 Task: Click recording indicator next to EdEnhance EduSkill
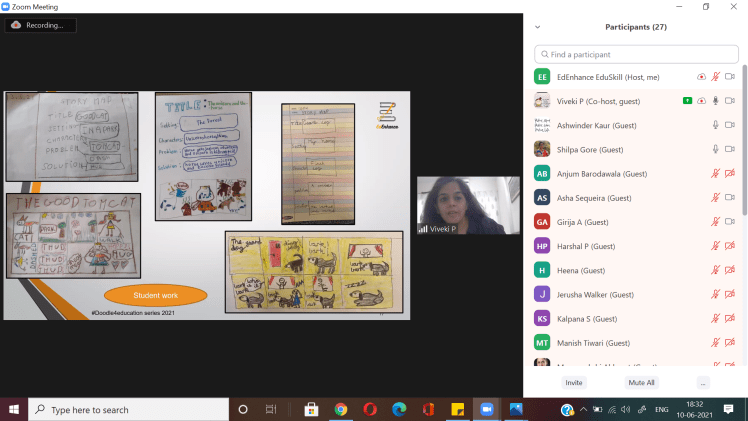pos(701,77)
